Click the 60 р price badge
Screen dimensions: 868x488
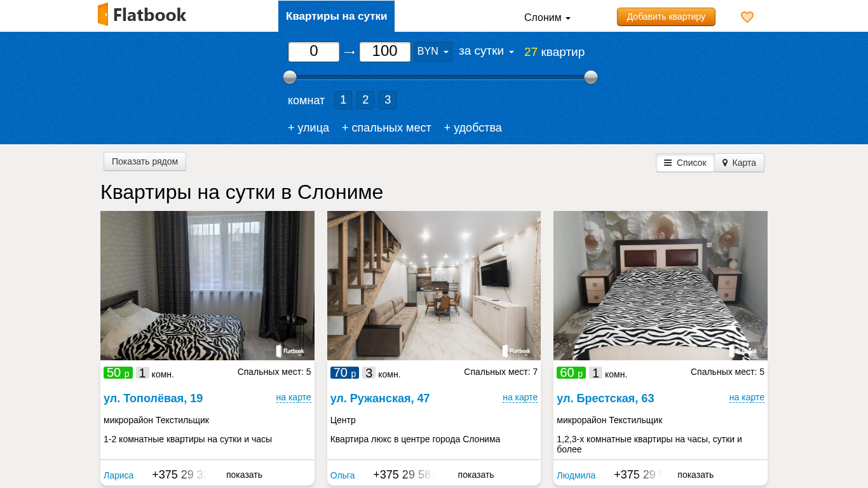point(571,373)
